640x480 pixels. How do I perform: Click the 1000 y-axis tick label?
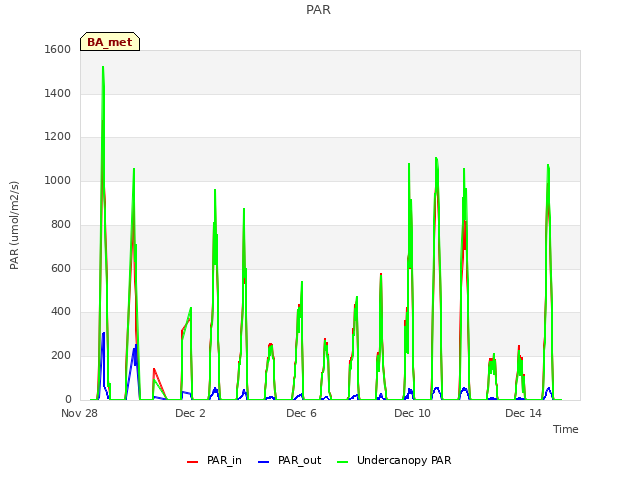click(x=58, y=180)
